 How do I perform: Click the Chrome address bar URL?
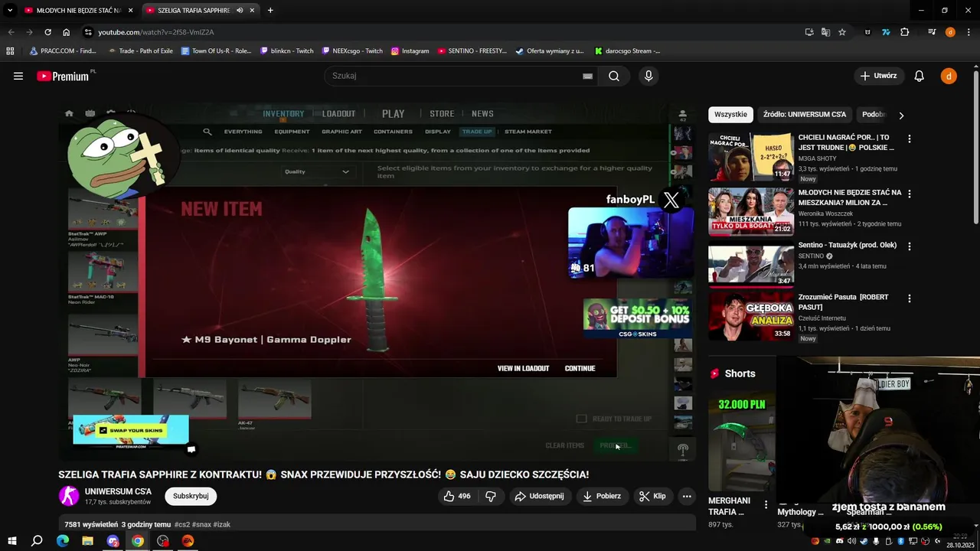[156, 32]
